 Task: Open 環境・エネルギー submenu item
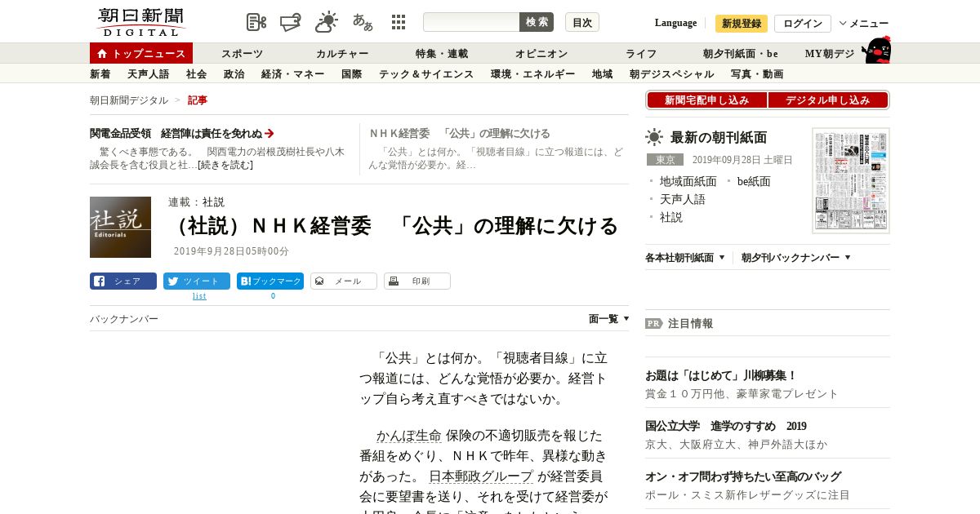(533, 74)
